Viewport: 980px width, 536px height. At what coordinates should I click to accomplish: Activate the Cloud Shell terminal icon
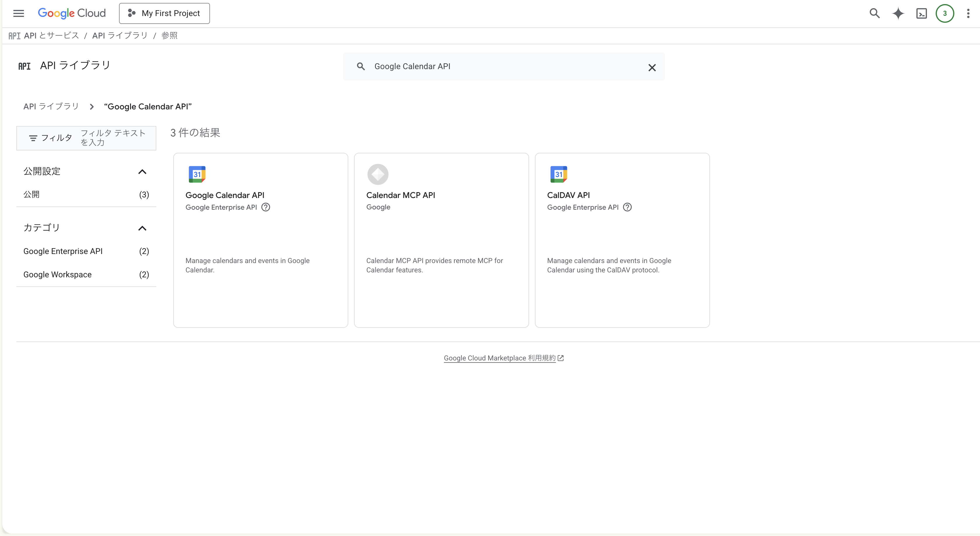click(x=921, y=13)
